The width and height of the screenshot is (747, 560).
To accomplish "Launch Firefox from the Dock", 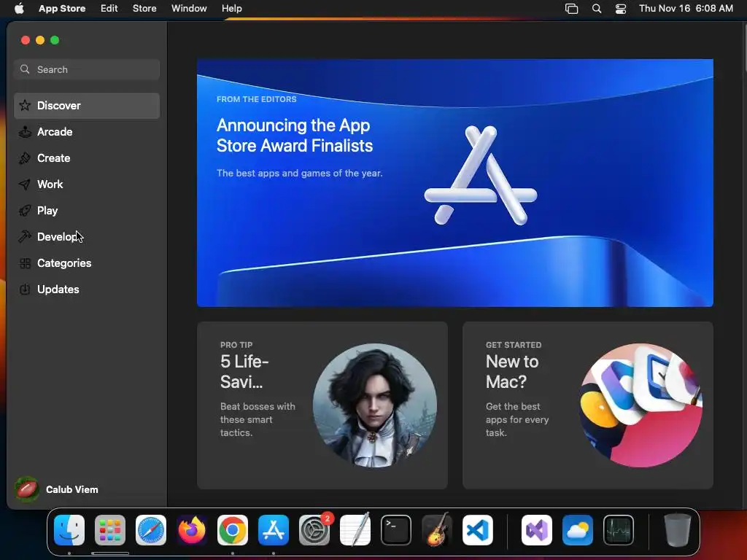I will (192, 530).
